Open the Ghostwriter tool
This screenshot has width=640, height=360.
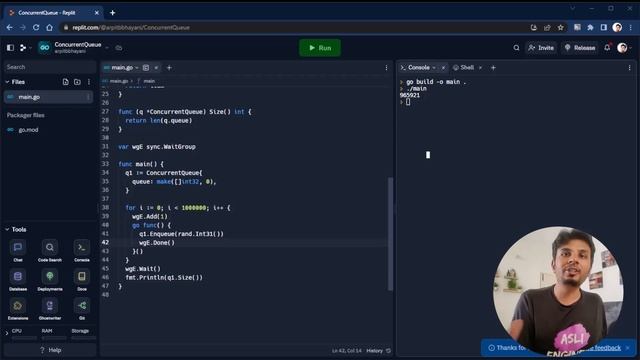coord(50,309)
